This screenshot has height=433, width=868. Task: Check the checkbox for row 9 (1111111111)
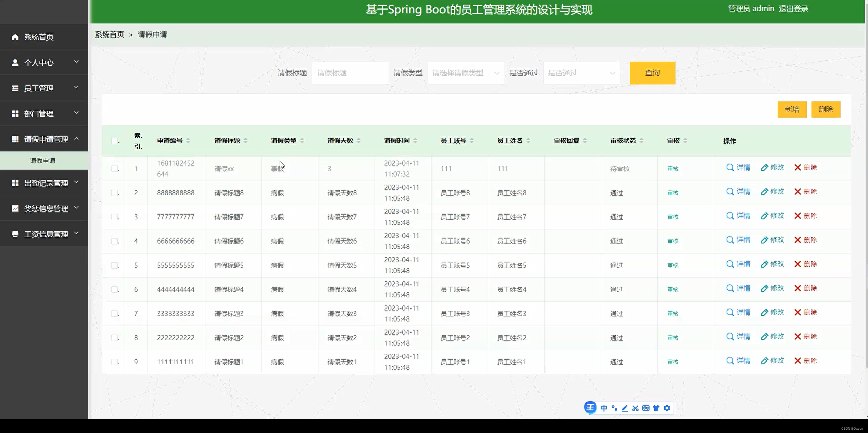click(115, 362)
